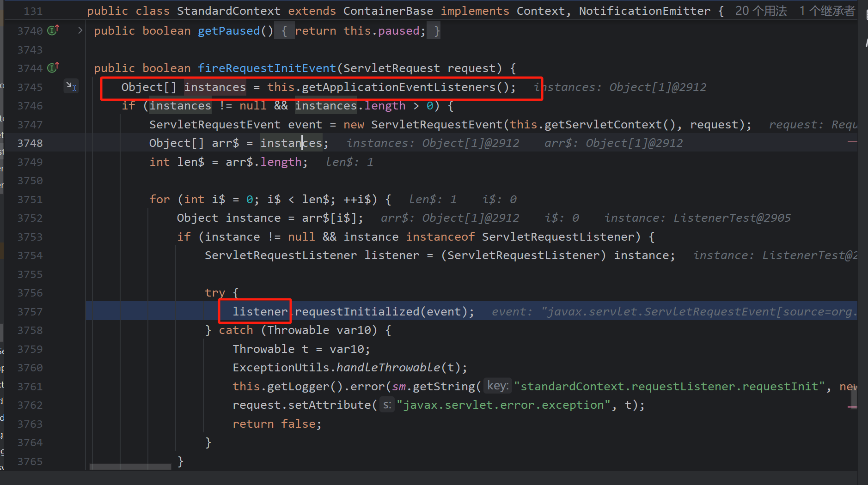868x485 pixels.
Task: Click the string "javax.servlet.error.exception"
Action: coord(503,405)
